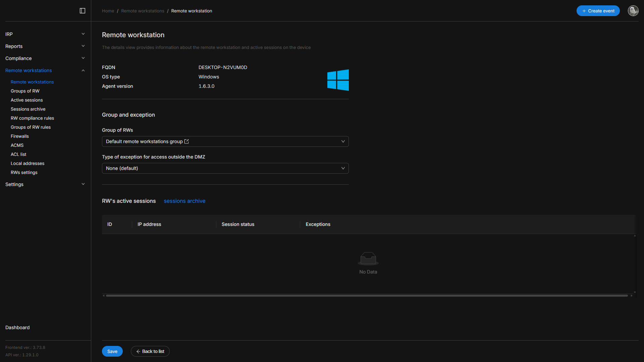Click the plus Create event button
Image resolution: width=644 pixels, height=362 pixels.
tap(598, 11)
